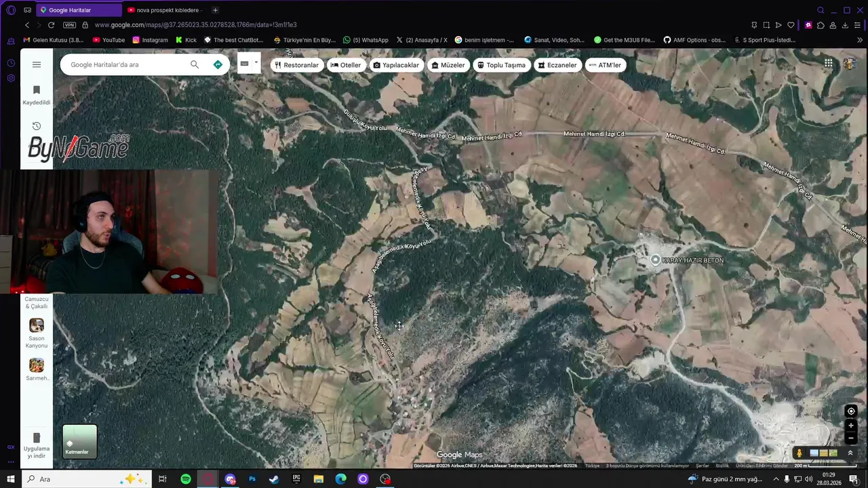Open the Opera GX logo menu
This screenshot has height=488, width=868.
pos(11,10)
